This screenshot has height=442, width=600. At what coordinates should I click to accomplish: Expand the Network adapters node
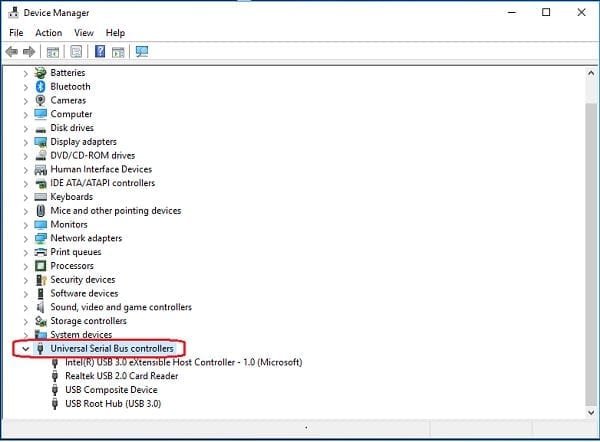25,239
